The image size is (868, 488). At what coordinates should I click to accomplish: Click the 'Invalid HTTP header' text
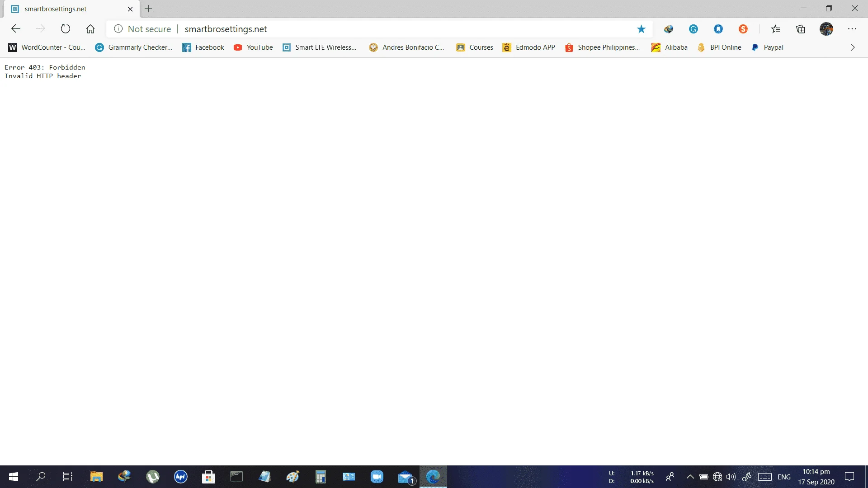[43, 76]
